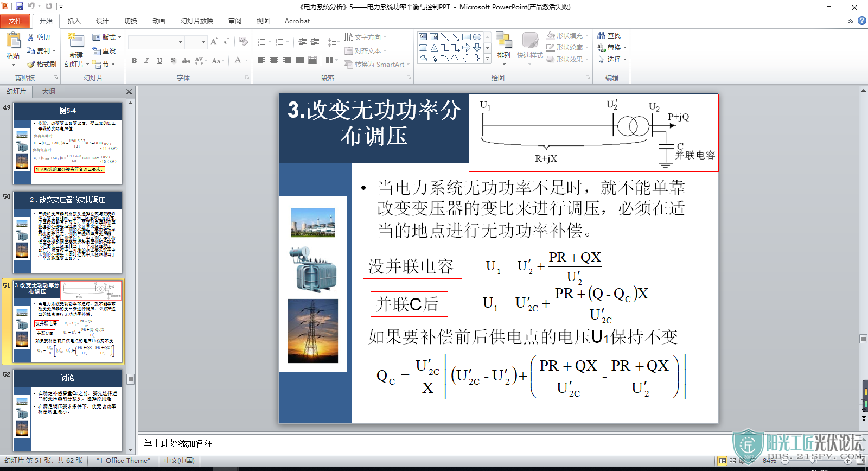
Task: Switch to the 大纲 outline pane tab
Action: click(x=49, y=92)
